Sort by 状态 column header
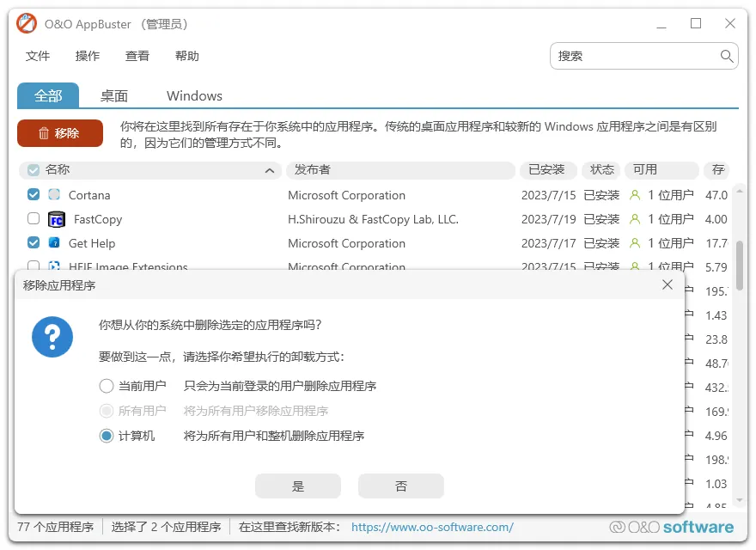Image resolution: width=756 pixels, height=550 pixels. pos(601,170)
